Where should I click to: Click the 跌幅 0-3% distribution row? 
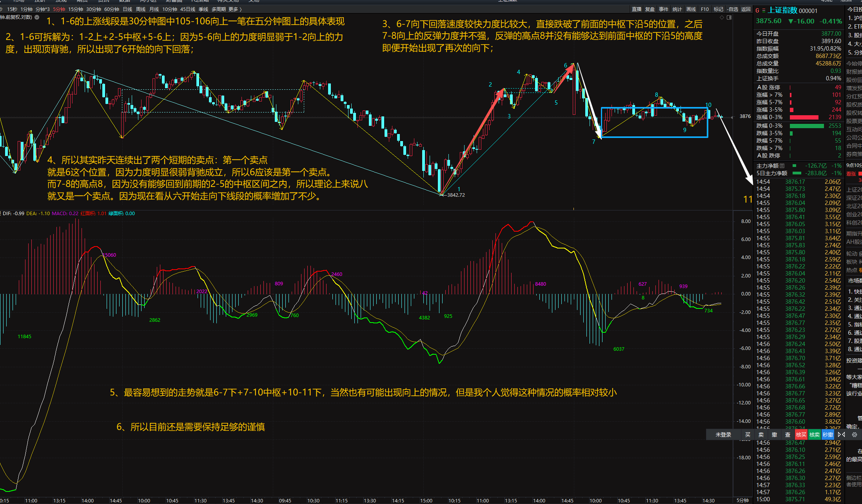pyautogui.click(x=798, y=126)
